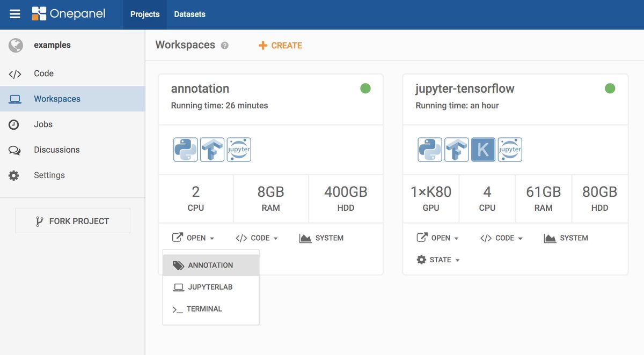644x355 pixels.
Task: Click the TensorFlow icon on the annotation workspace
Action: pyautogui.click(x=211, y=150)
